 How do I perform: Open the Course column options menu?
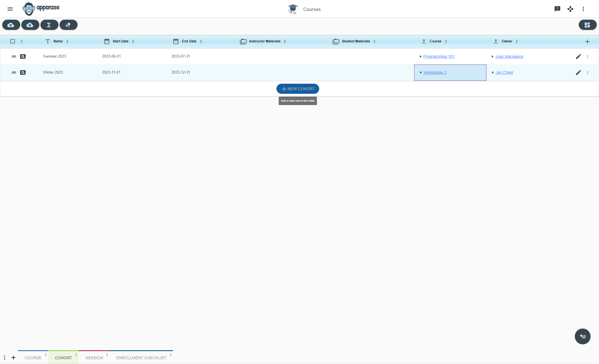[446, 41]
